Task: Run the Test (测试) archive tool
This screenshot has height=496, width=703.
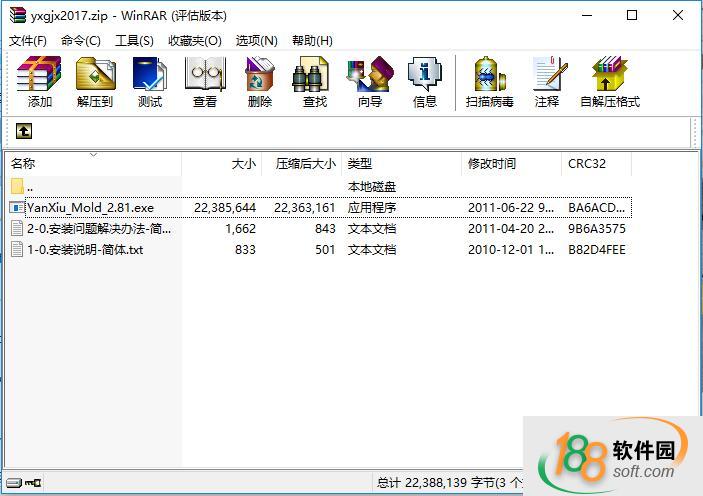Action: tap(150, 82)
